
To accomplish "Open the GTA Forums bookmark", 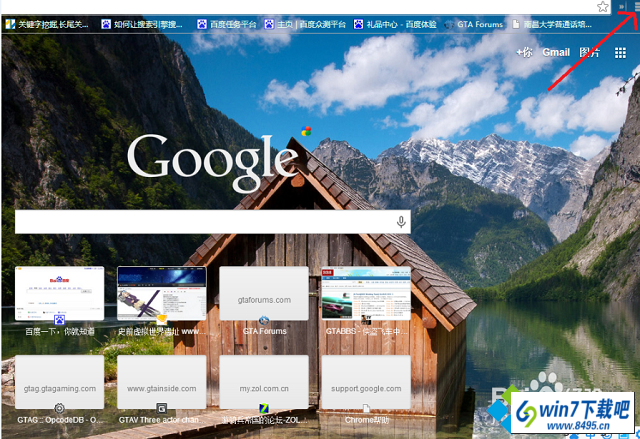I will [x=474, y=24].
